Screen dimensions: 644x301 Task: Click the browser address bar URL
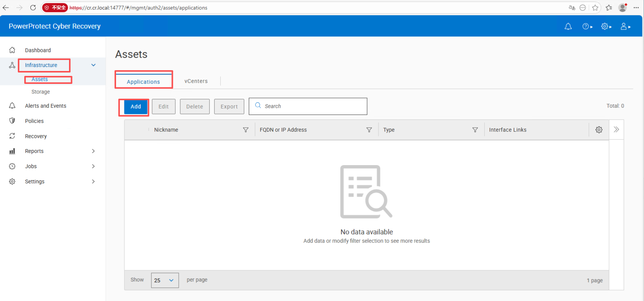[x=138, y=8]
